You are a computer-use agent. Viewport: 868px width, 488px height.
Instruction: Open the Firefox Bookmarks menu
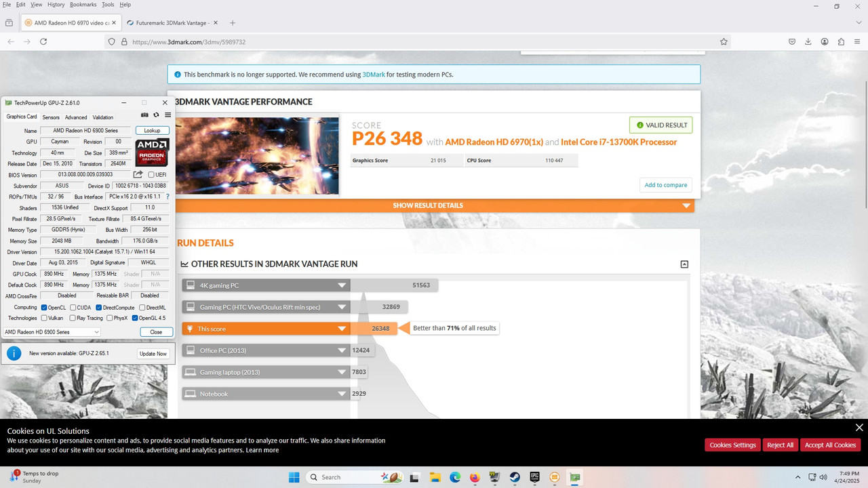83,4
